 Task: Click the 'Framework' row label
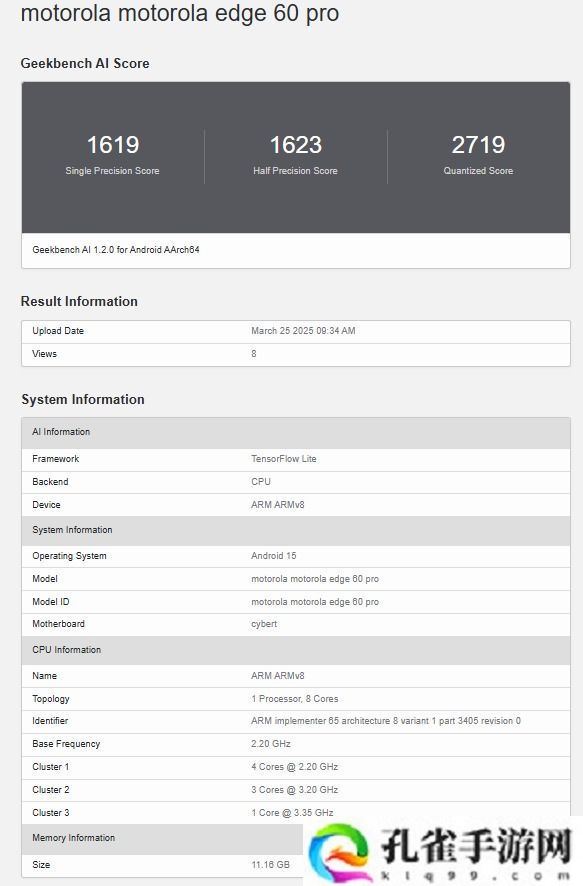(x=56, y=459)
